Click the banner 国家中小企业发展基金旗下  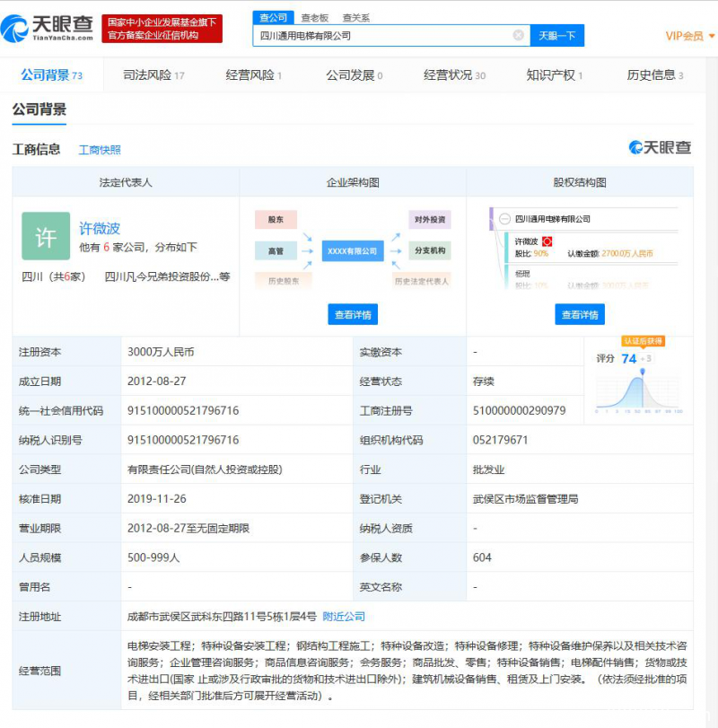pyautogui.click(x=162, y=29)
